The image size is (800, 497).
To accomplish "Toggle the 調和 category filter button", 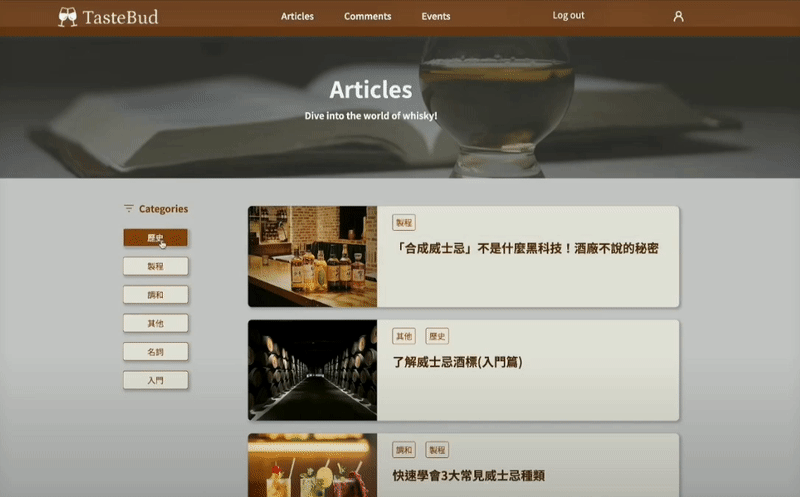I will pyautogui.click(x=156, y=295).
